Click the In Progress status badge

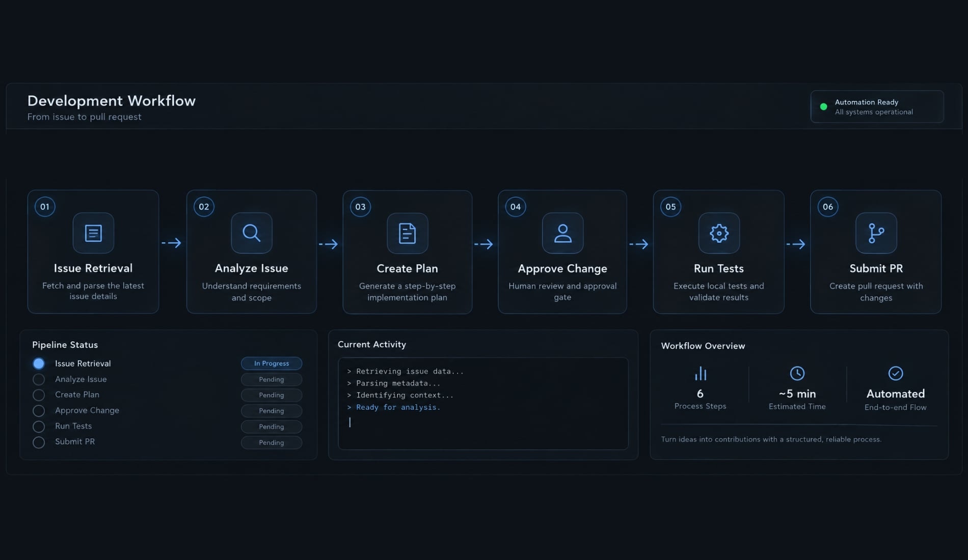(x=272, y=363)
